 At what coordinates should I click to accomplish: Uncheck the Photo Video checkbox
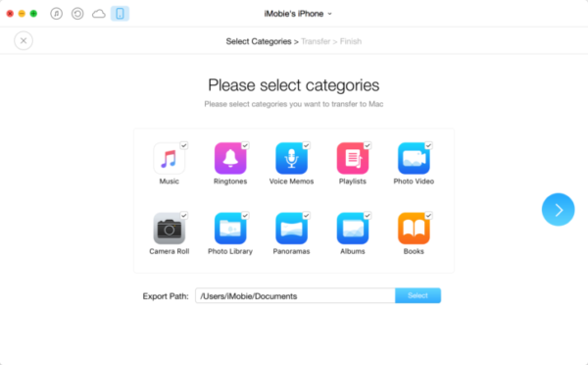pyautogui.click(x=428, y=145)
